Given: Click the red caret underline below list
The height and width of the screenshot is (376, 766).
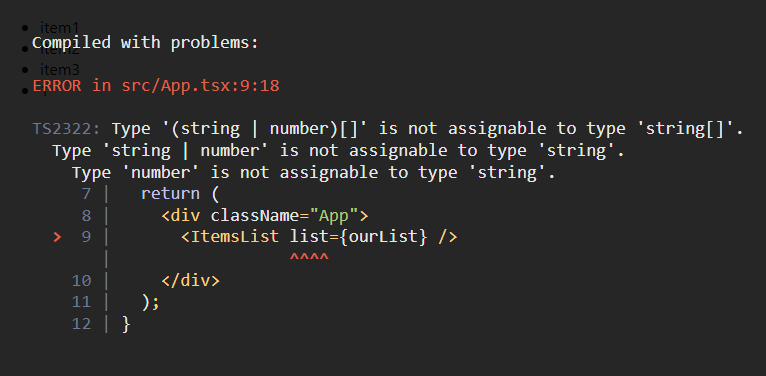Looking at the screenshot, I should click(309, 257).
